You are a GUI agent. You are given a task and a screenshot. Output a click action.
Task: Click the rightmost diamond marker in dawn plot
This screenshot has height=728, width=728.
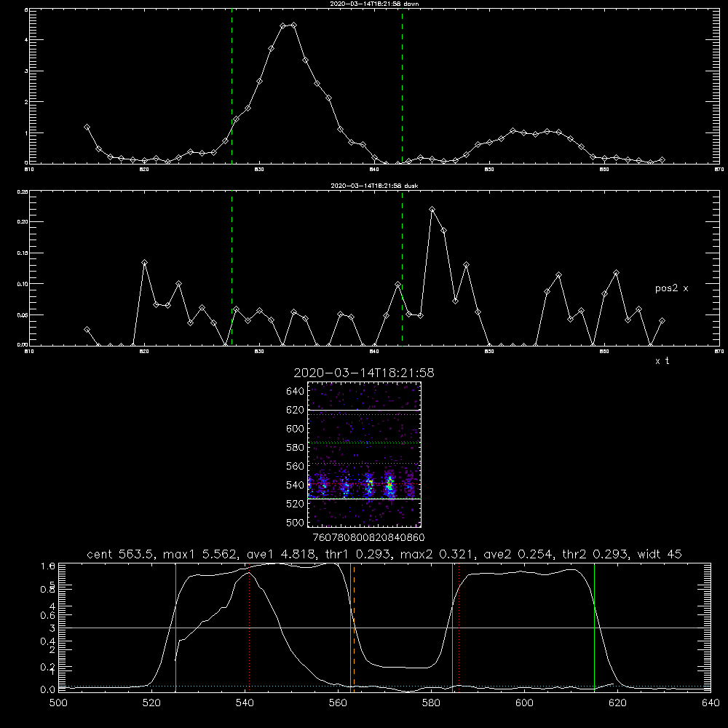tap(662, 159)
